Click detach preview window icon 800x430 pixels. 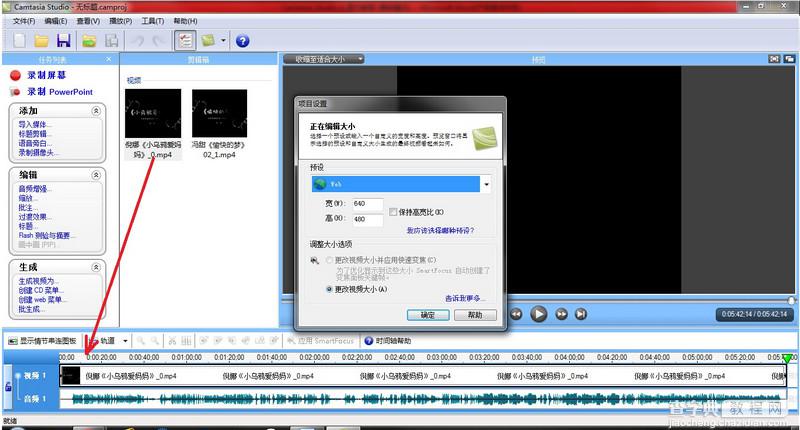tap(789, 59)
